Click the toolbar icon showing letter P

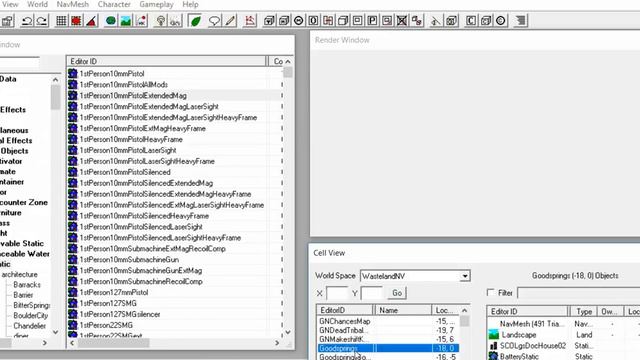(x=372, y=20)
